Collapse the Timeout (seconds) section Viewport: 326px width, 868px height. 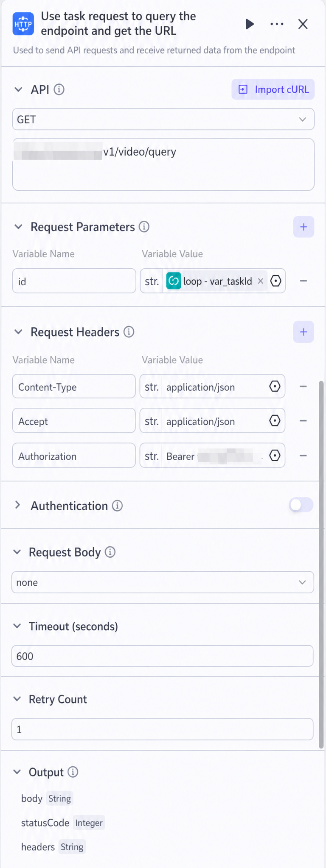pos(17,626)
